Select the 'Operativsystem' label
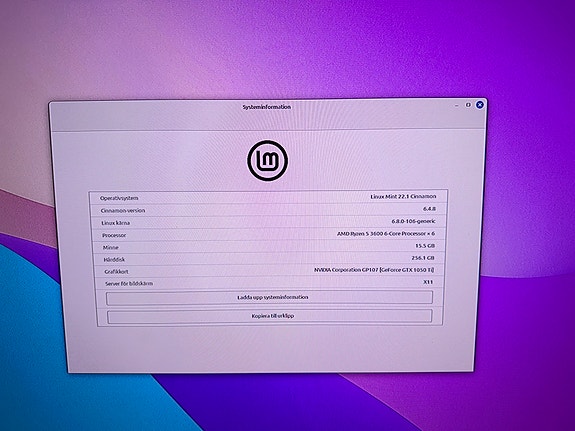The height and width of the screenshot is (431, 575). pos(119,198)
